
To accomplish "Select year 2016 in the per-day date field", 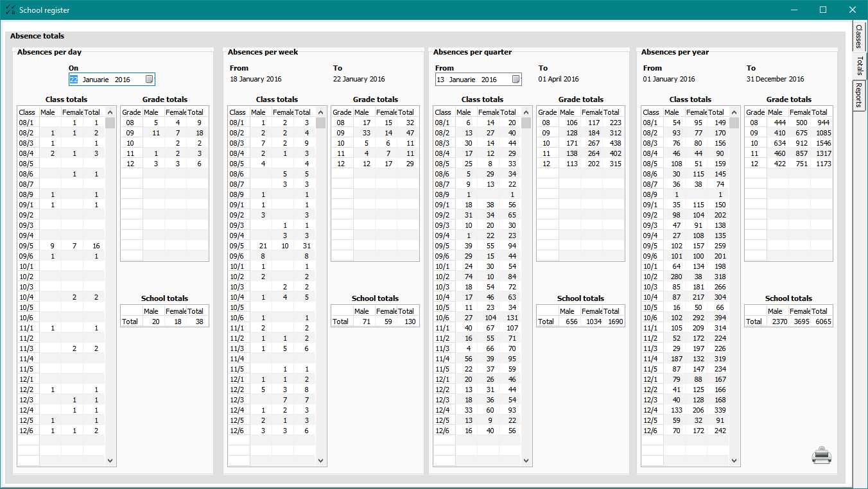I will click(123, 80).
